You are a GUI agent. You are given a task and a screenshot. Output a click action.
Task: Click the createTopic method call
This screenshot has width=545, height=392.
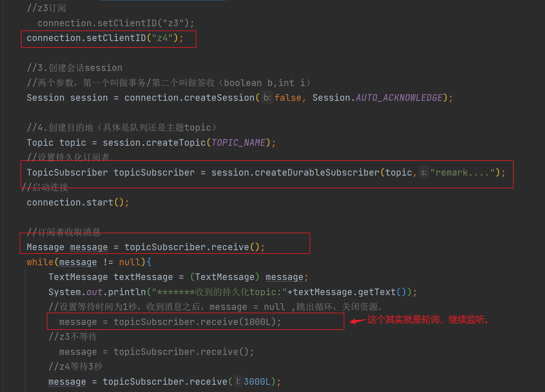click(x=176, y=143)
